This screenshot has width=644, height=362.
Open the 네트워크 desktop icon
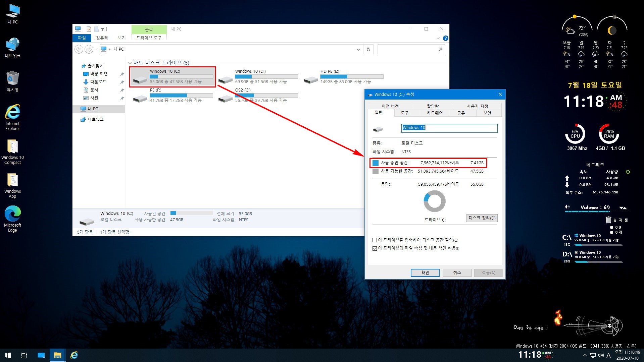click(13, 48)
